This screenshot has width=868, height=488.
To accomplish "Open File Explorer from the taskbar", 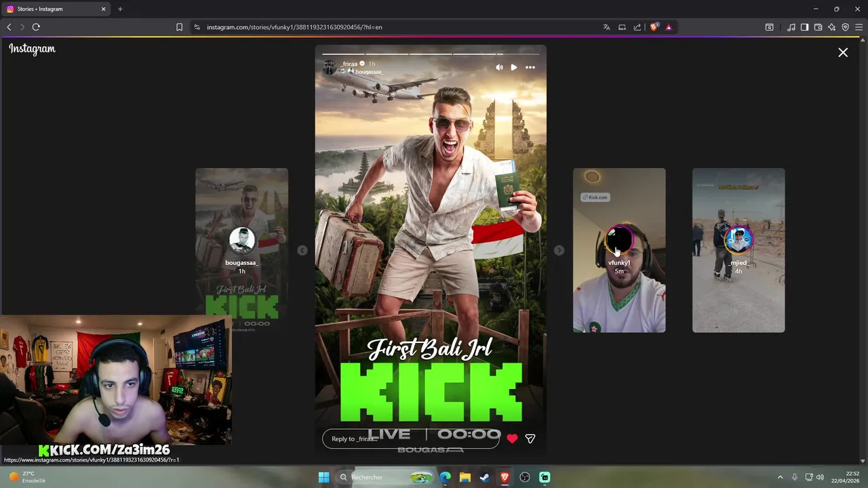I will pos(465,477).
